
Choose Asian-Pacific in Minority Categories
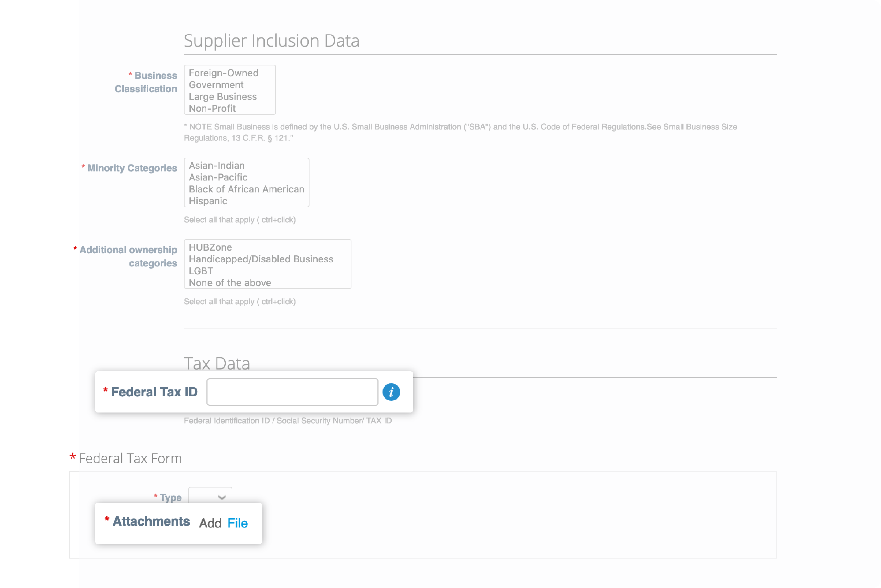coord(218,177)
